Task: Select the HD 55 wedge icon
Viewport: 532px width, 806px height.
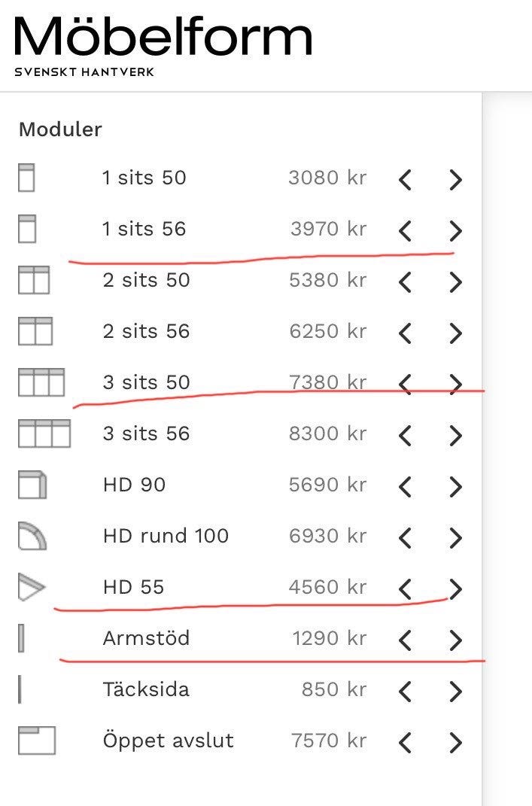Action: coord(32,588)
